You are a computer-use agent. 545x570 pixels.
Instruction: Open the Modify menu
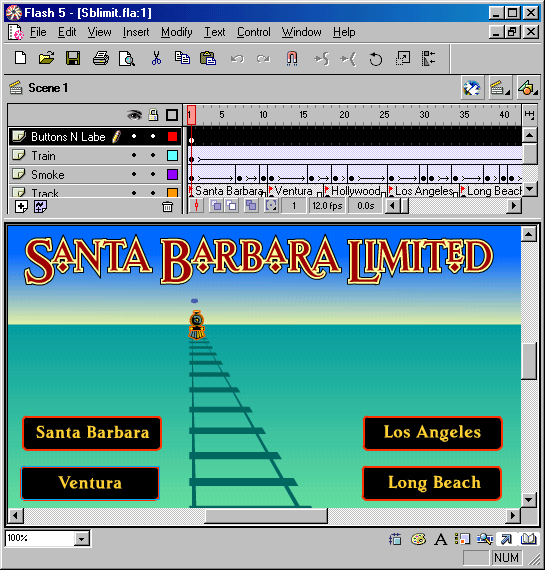point(177,32)
